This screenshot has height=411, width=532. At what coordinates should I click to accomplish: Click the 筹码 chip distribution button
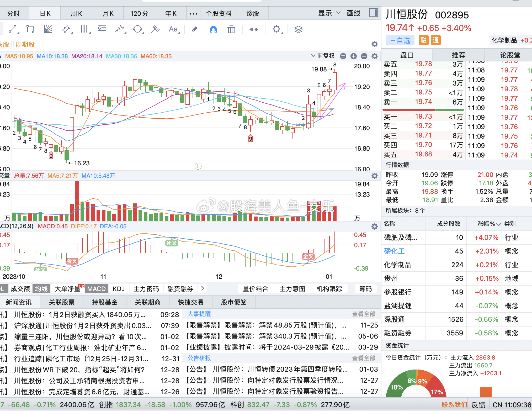coord(365,289)
